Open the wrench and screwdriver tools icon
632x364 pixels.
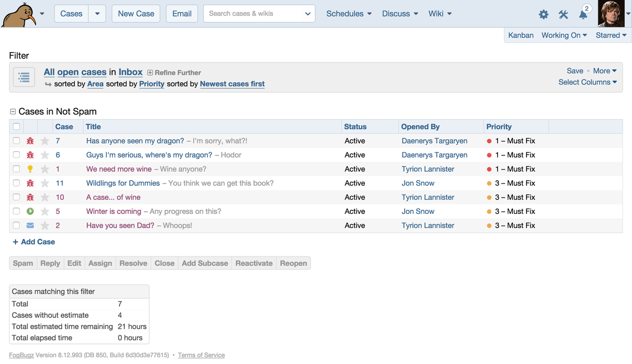click(x=564, y=14)
